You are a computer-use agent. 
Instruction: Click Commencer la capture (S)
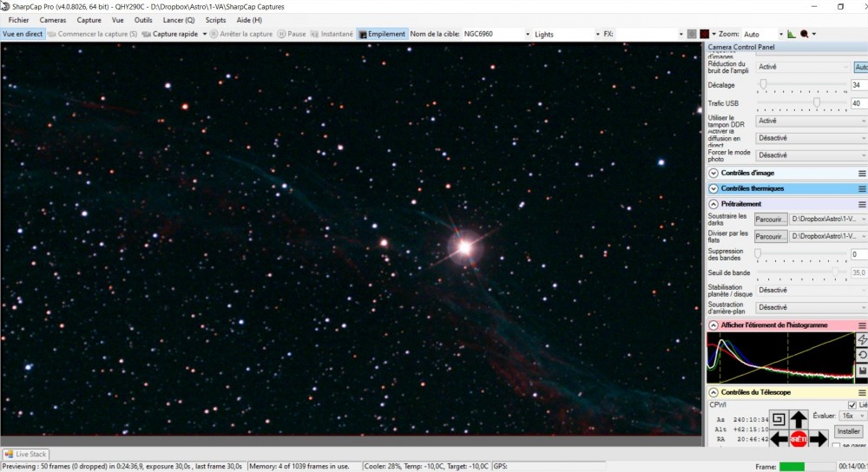[93, 34]
